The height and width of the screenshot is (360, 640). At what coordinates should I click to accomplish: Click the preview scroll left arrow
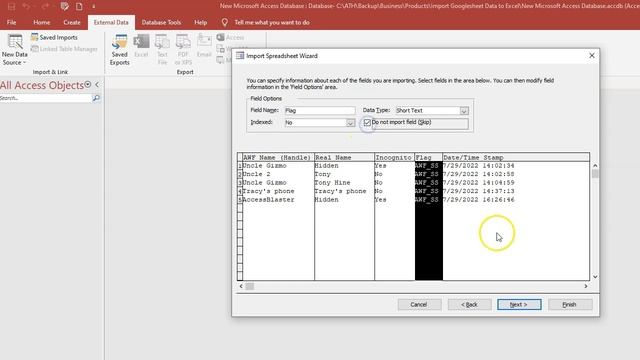(x=241, y=286)
